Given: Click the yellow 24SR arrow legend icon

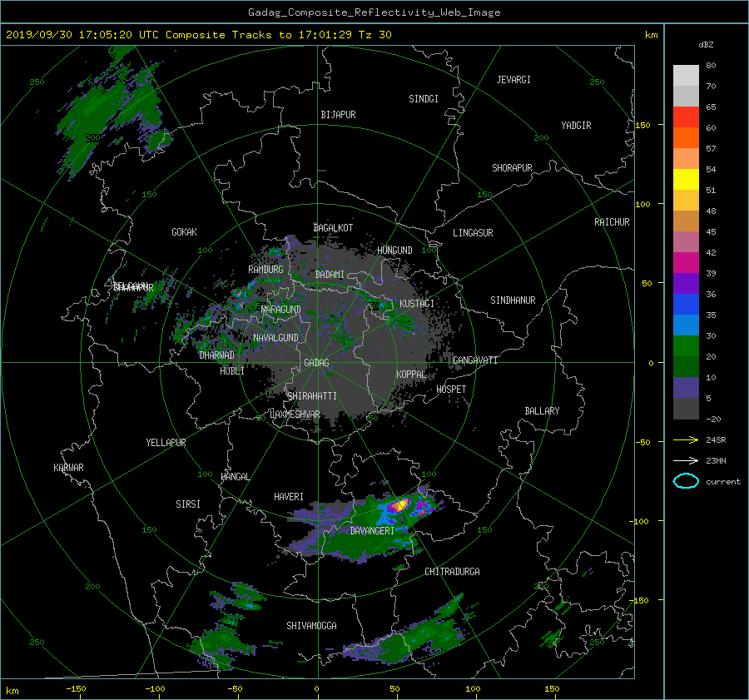Looking at the screenshot, I should 686,439.
